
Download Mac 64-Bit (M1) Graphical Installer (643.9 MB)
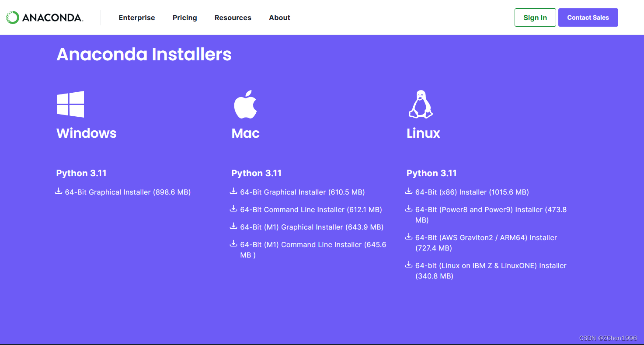click(312, 227)
